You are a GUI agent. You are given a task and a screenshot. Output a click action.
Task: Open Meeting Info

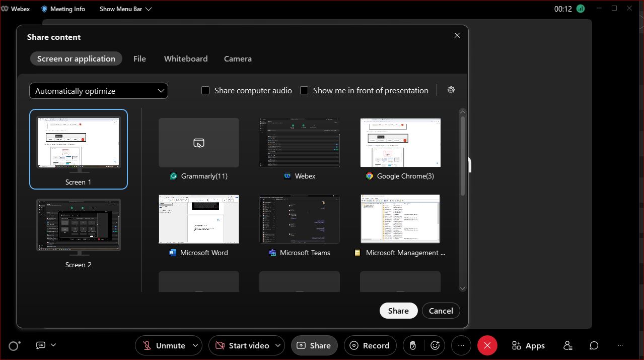[x=63, y=9]
